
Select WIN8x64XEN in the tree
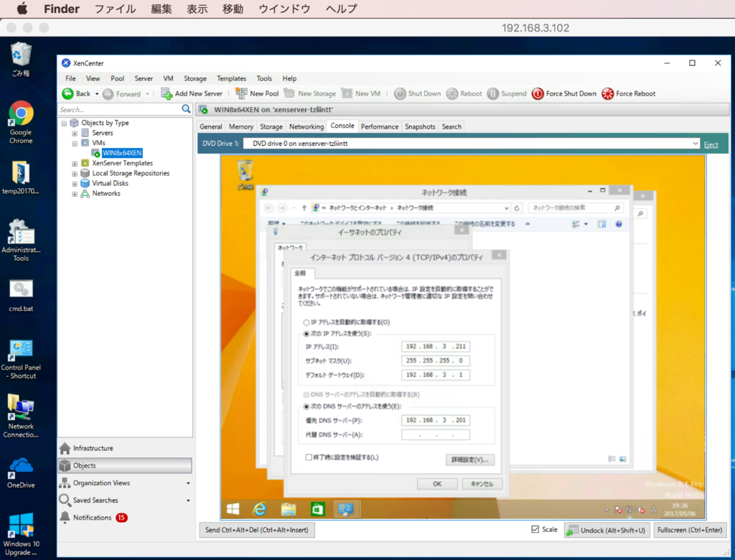[122, 153]
